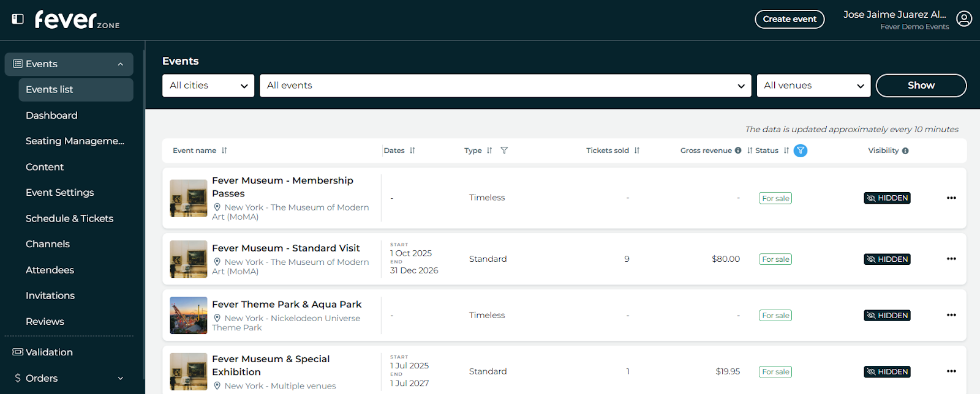Viewport: 980px width, 394px height.
Task: Click For sale status of Theme Park row
Action: point(775,316)
